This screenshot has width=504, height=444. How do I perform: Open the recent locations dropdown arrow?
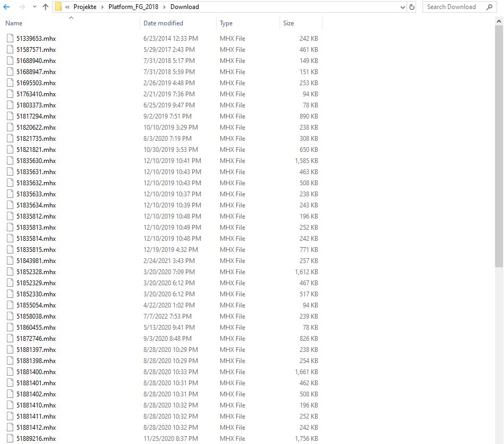[34, 7]
